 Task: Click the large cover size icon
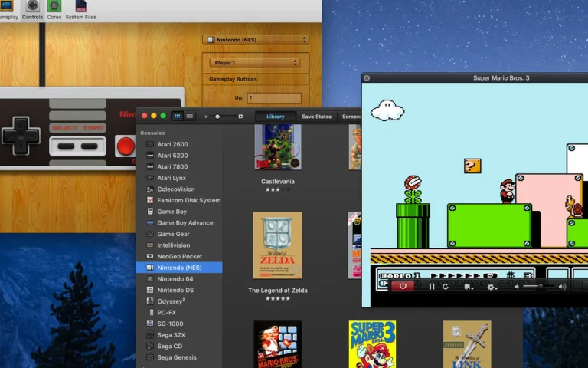point(240,117)
